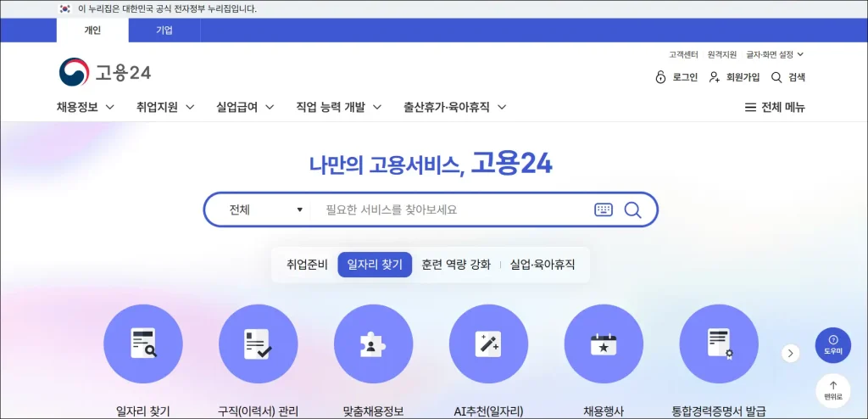Open the 맞춤채용정보 puzzle icon
This screenshot has width=868, height=419.
click(373, 344)
